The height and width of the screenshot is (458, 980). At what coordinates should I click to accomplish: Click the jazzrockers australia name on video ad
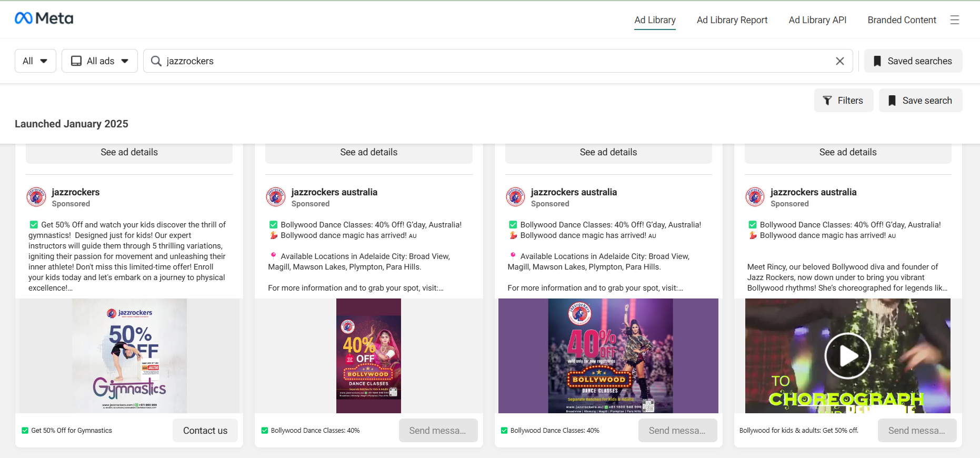click(813, 192)
